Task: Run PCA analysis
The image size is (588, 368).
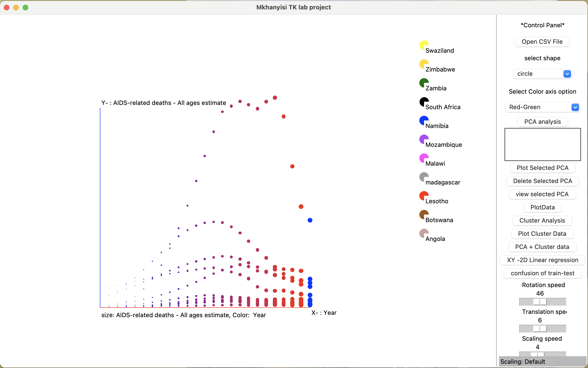Action: click(x=543, y=122)
